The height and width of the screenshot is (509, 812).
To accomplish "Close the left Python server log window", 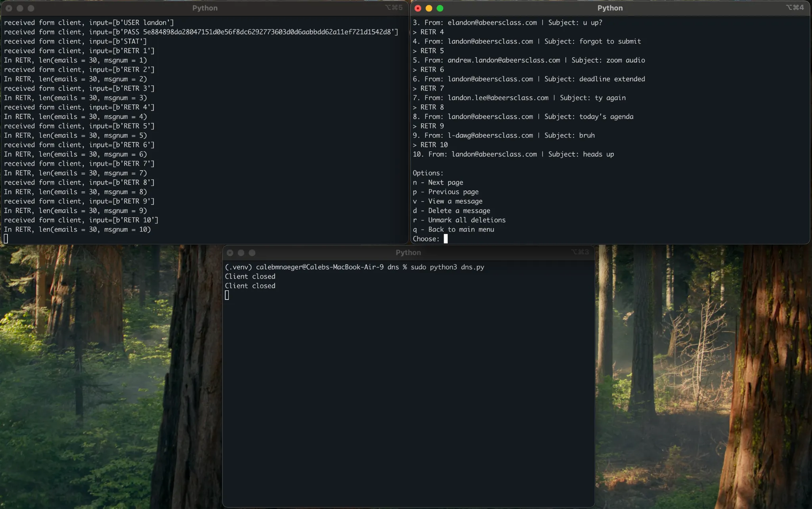I will (9, 8).
